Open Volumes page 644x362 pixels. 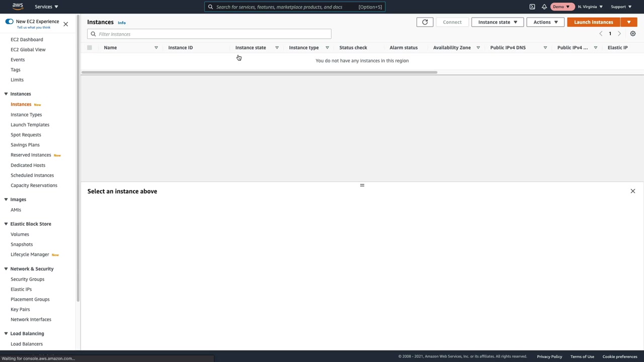point(20,234)
